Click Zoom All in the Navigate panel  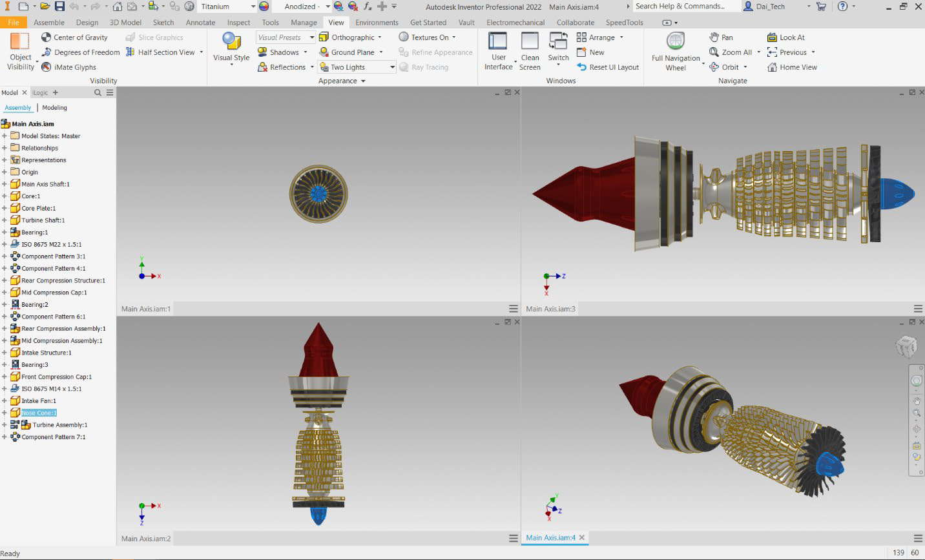tap(731, 52)
